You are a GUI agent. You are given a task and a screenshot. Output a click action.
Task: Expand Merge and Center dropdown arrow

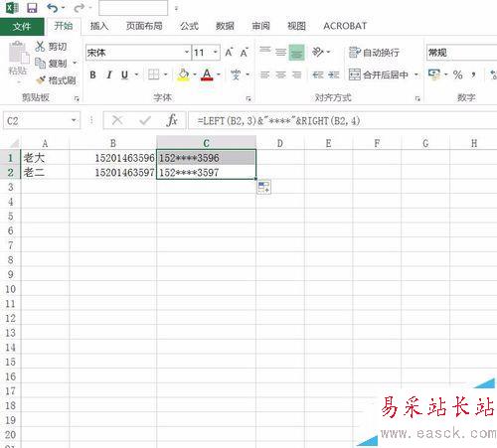416,75
